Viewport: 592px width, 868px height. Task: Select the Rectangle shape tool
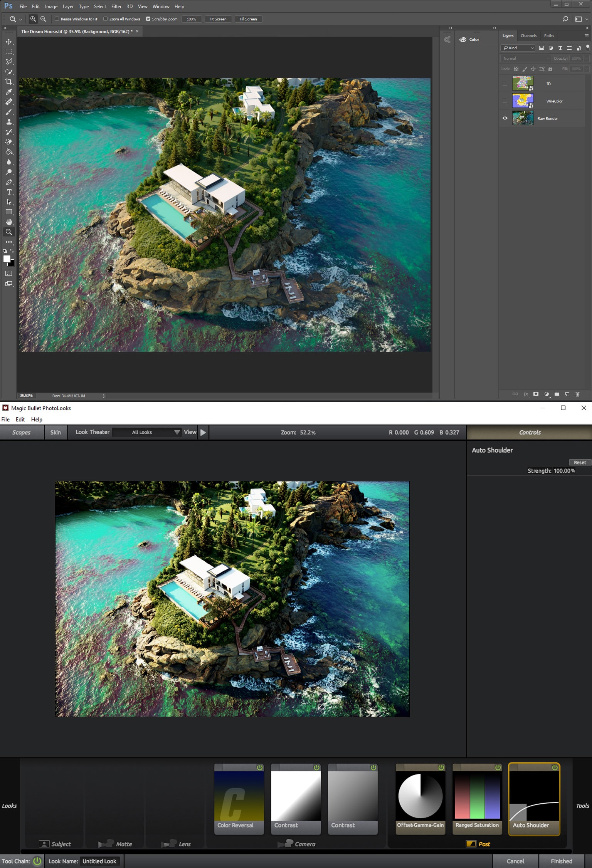pyautogui.click(x=9, y=212)
